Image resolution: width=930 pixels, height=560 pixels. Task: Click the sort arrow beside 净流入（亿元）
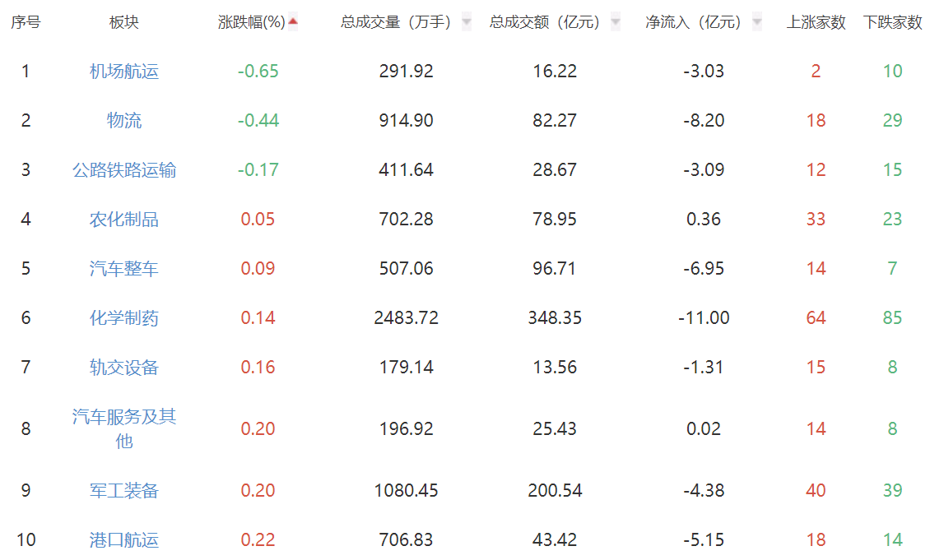click(757, 22)
